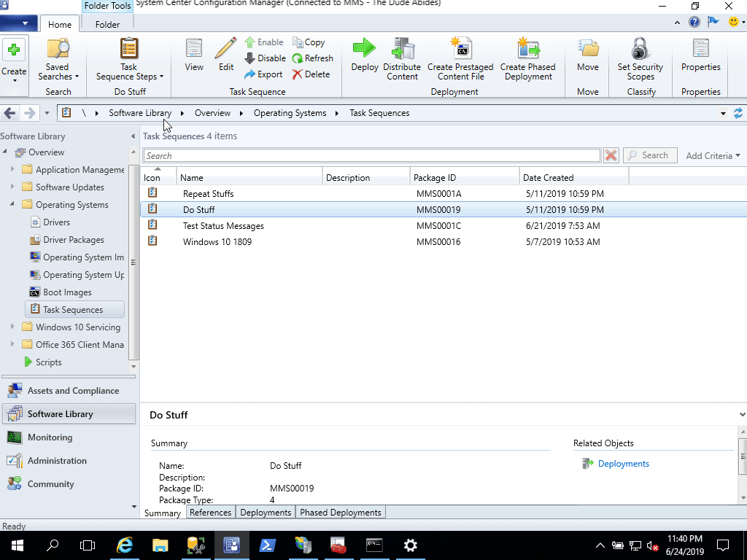Open the address bar dropdown arrow

723,113
